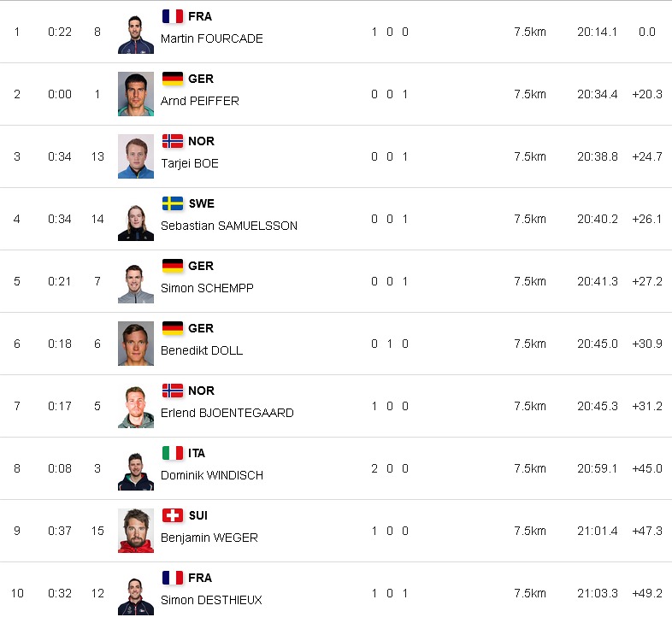The image size is (672, 623).
Task: Click the French flag next to Martin Fourcade
Action: coord(173,16)
